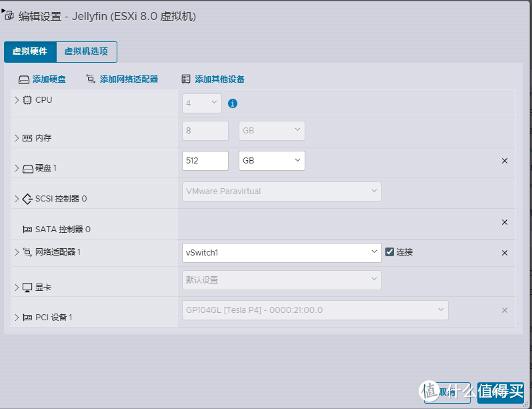Click the Add network adapter icon
Viewport: 532px width, 409px height.
91,79
